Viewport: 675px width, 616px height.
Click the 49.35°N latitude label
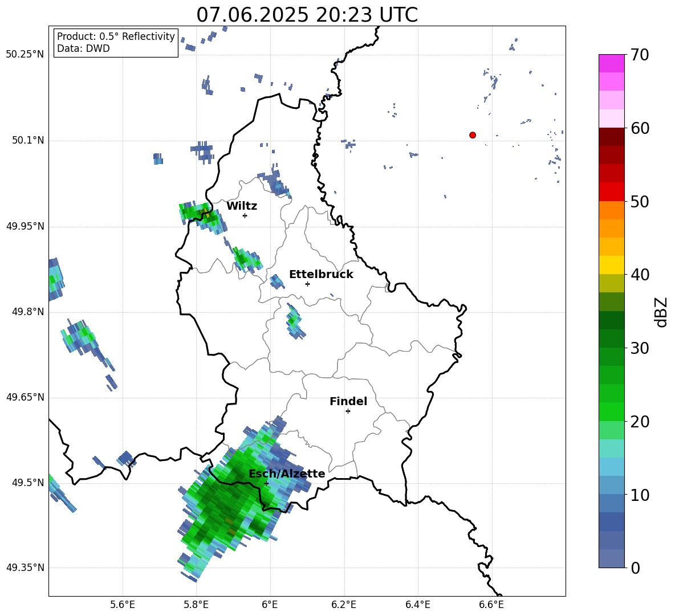25,568
